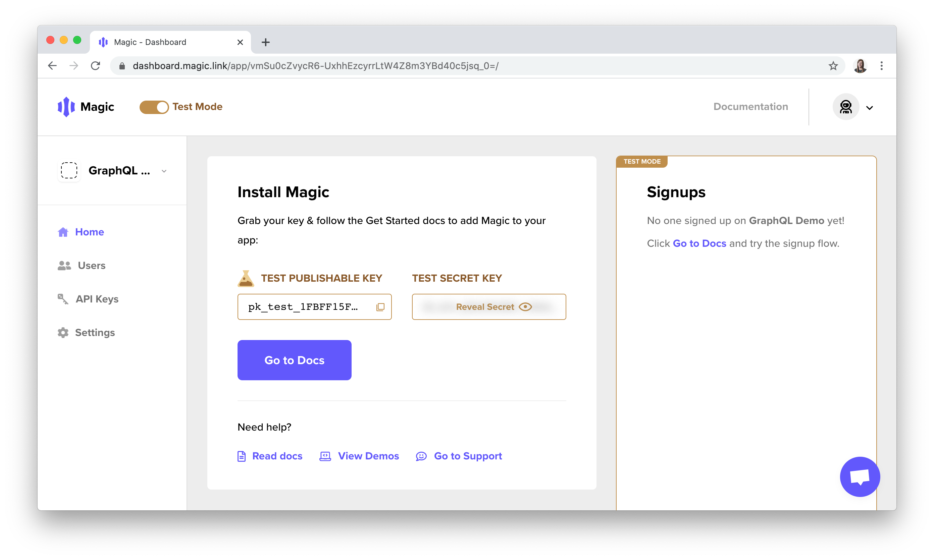The image size is (934, 560).
Task: Click the Read docs document icon
Action: pos(242,456)
